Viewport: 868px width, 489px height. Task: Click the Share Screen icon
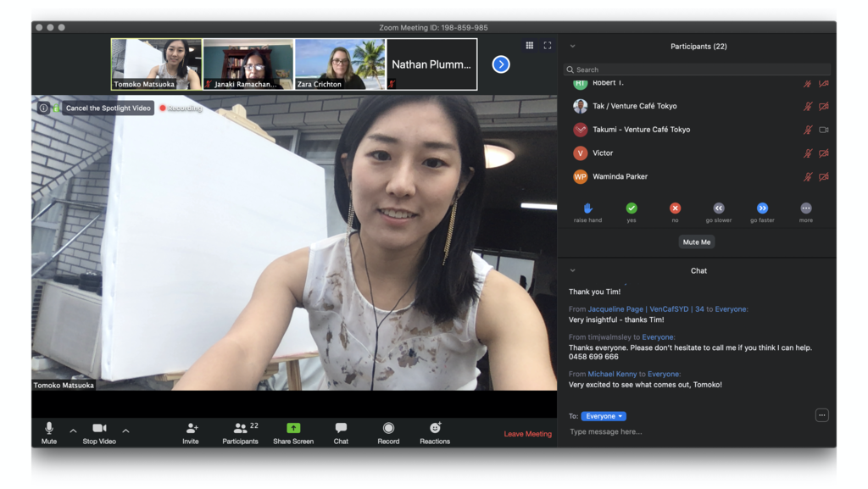pyautogui.click(x=293, y=429)
